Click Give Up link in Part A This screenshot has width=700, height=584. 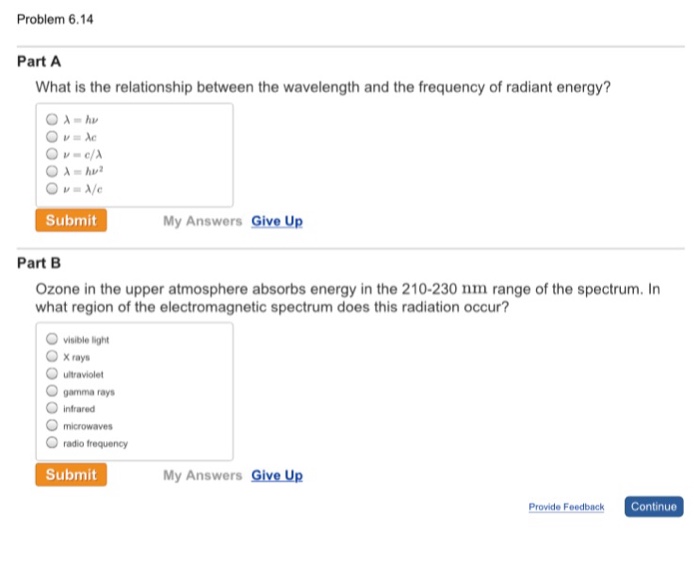[277, 222]
